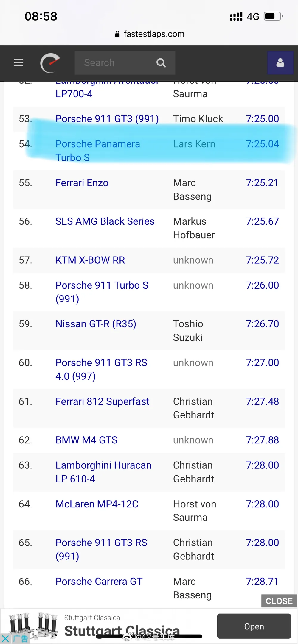298x644 pixels.
Task: Open the McLaren MP4-12C link
Action: (x=97, y=504)
